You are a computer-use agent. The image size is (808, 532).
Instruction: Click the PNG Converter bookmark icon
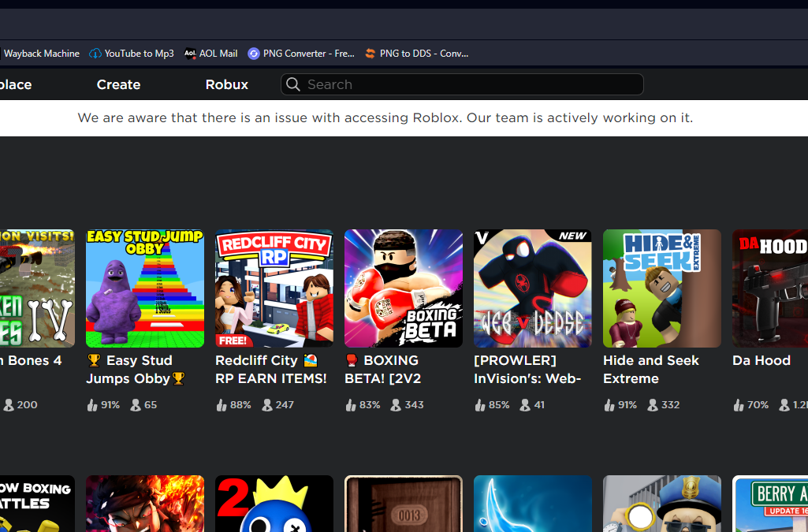click(254, 54)
